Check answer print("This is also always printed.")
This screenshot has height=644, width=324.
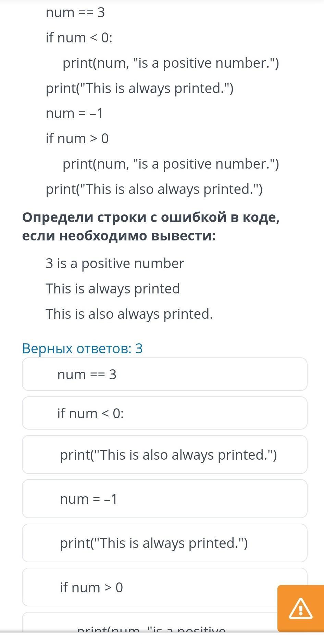click(165, 455)
